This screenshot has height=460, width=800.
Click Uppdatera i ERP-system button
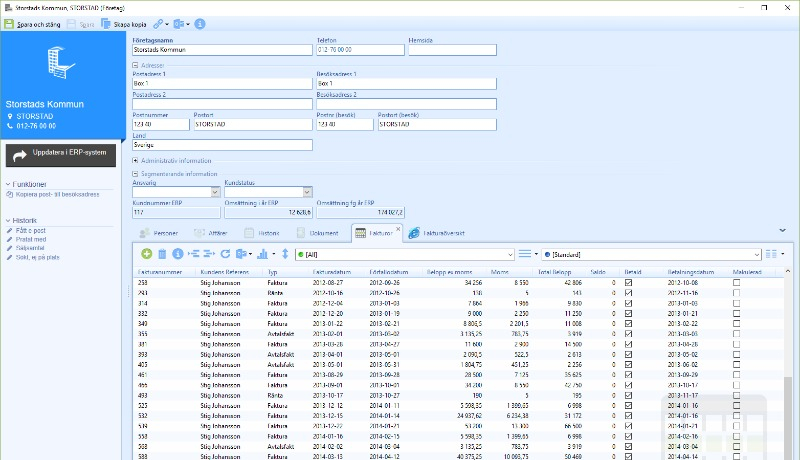pyautogui.click(x=61, y=156)
